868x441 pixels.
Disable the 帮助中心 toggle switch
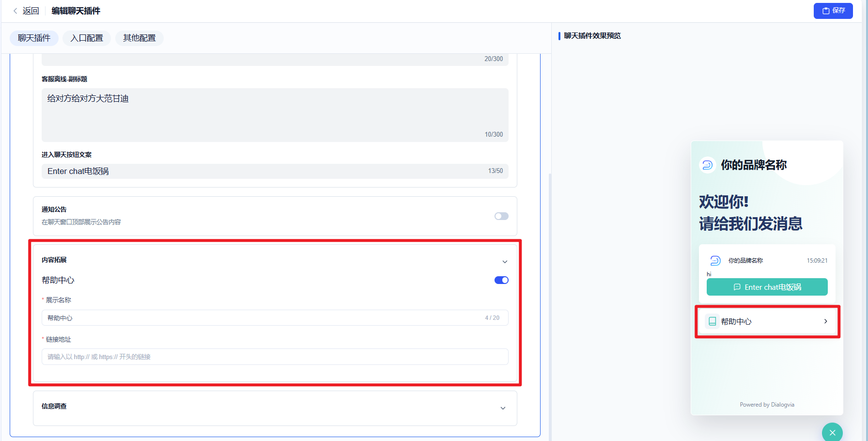pyautogui.click(x=501, y=280)
